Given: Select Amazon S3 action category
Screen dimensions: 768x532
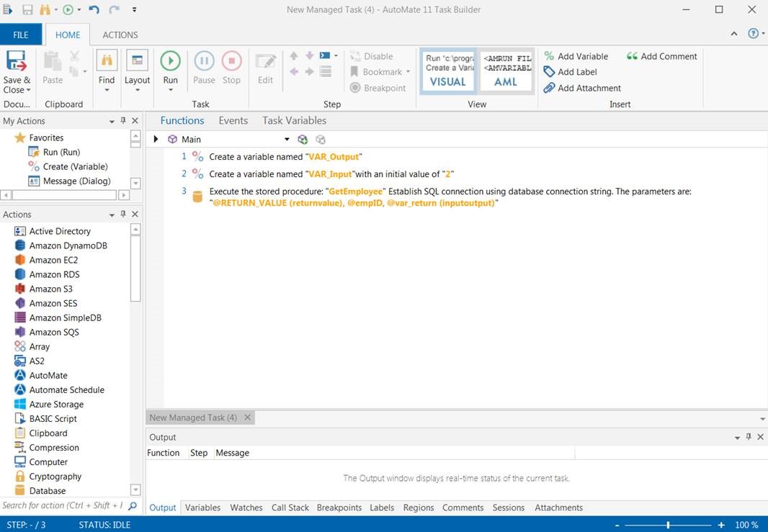Looking at the screenshot, I should [50, 289].
